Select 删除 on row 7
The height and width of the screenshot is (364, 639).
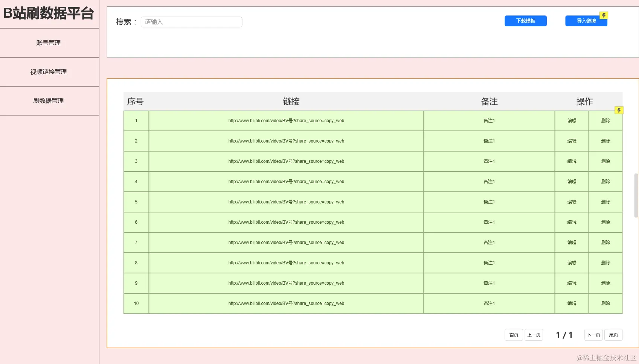[605, 243]
